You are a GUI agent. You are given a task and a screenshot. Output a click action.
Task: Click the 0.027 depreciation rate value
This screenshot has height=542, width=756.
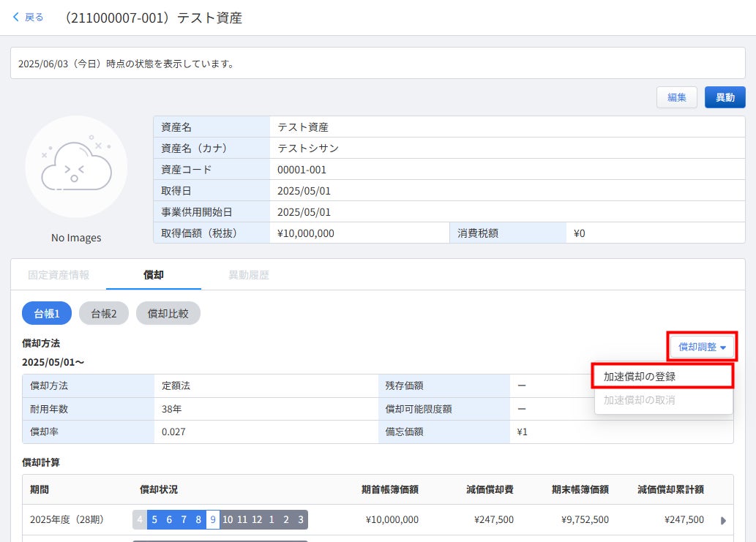coord(173,432)
